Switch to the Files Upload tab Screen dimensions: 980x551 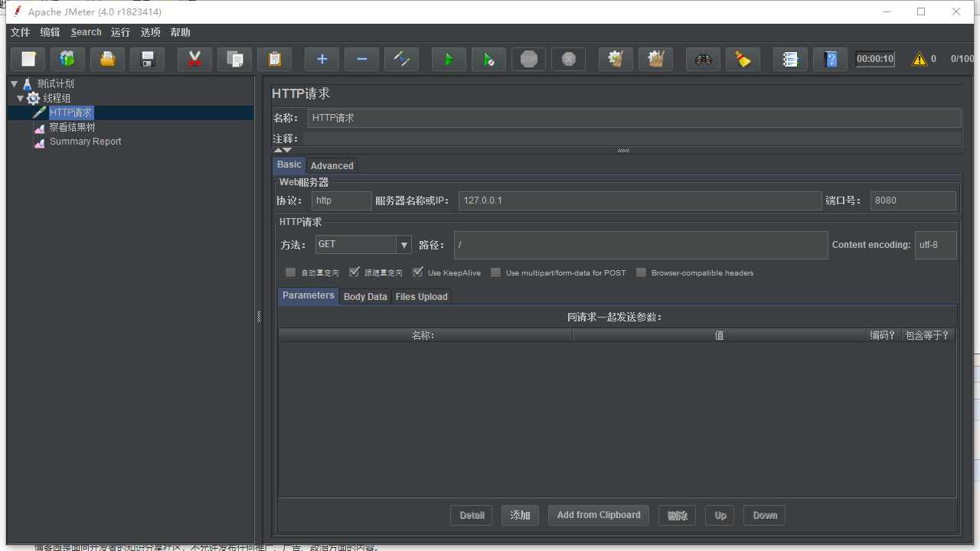tap(421, 296)
